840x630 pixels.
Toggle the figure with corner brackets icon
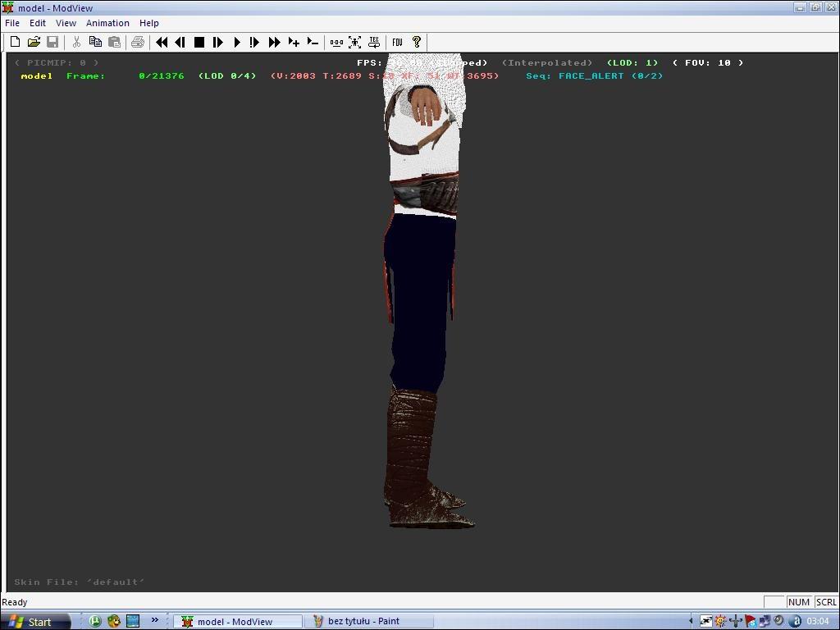(355, 42)
